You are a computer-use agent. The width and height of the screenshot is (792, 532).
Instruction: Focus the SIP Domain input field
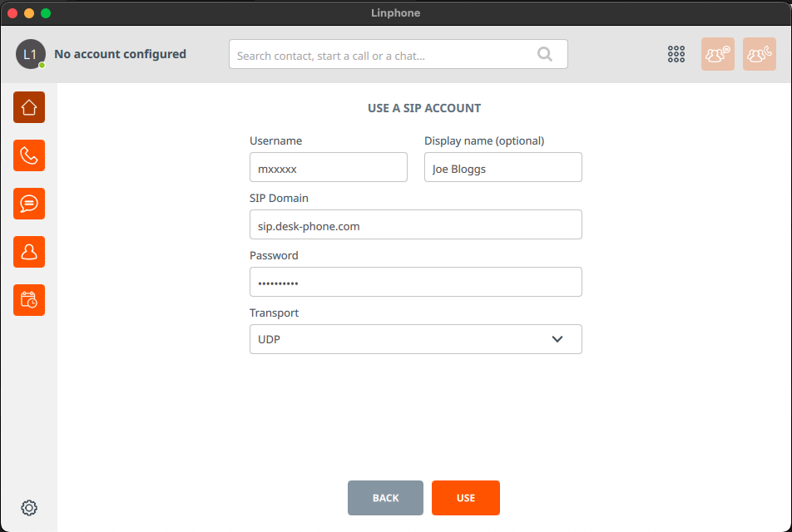click(416, 224)
